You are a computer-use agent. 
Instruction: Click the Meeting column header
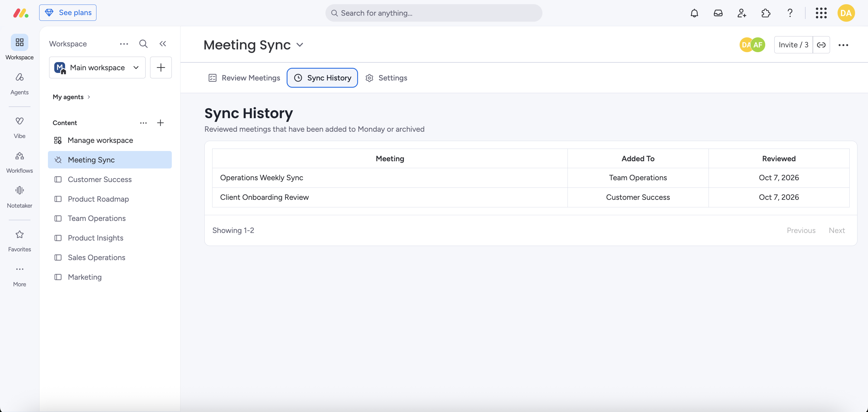pos(390,159)
